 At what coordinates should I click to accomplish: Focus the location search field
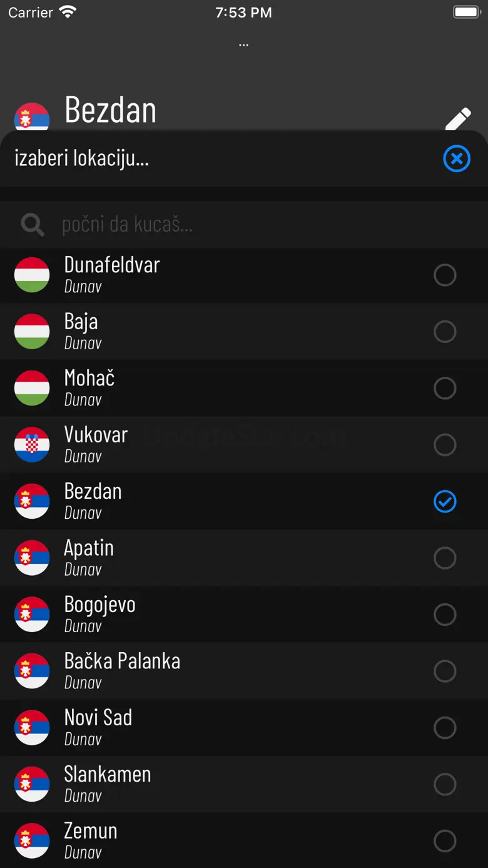250,224
